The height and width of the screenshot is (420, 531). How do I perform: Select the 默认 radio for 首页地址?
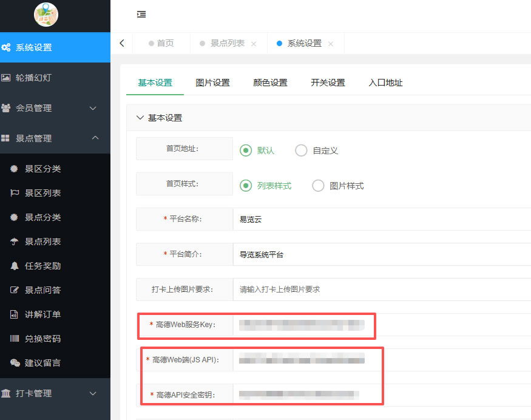click(247, 151)
